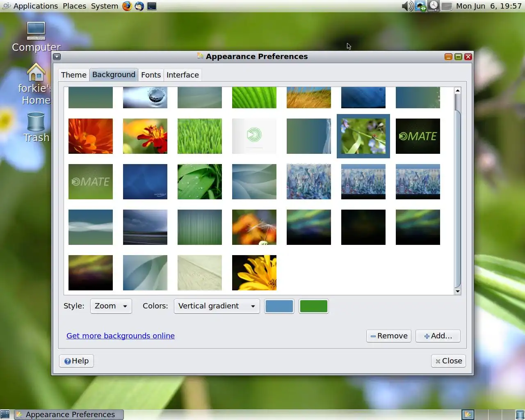Open the network status tray icon

(x=421, y=6)
